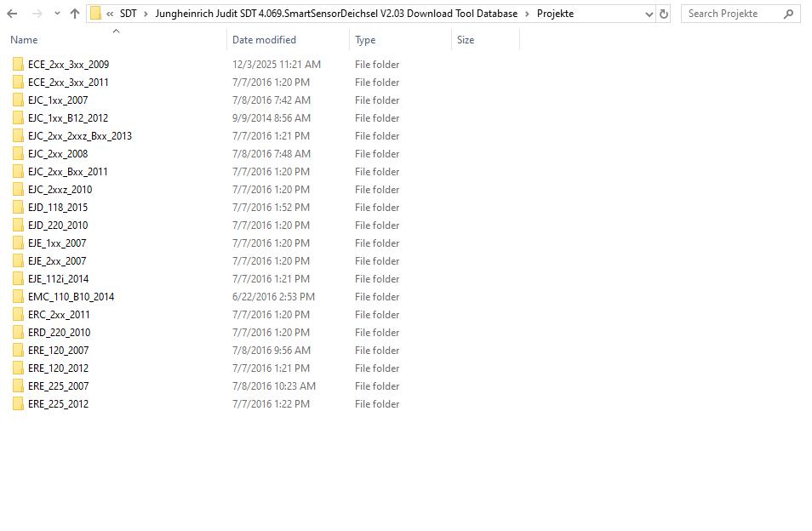This screenshot has width=812, height=531.
Task: Select EJC_2xx_2xxz_Bxx_2013 folder icon
Action: click(18, 135)
